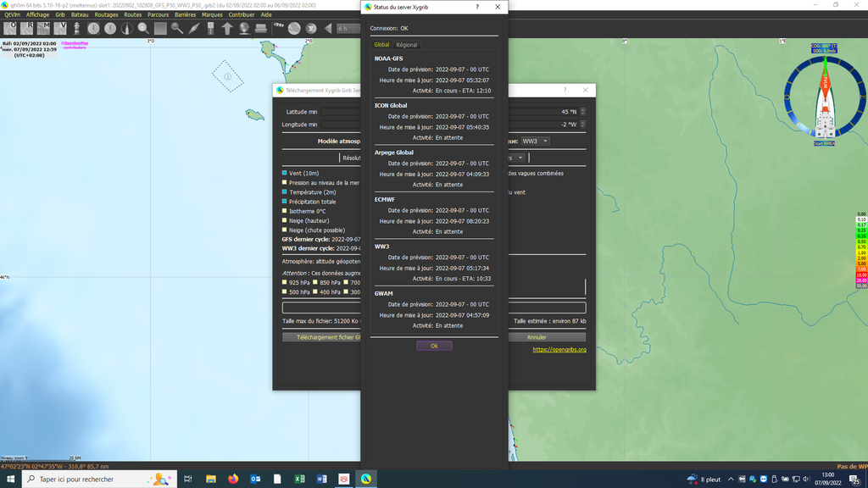Open the Contribuer menu
Image resolution: width=868 pixels, height=488 pixels.
[242, 15]
